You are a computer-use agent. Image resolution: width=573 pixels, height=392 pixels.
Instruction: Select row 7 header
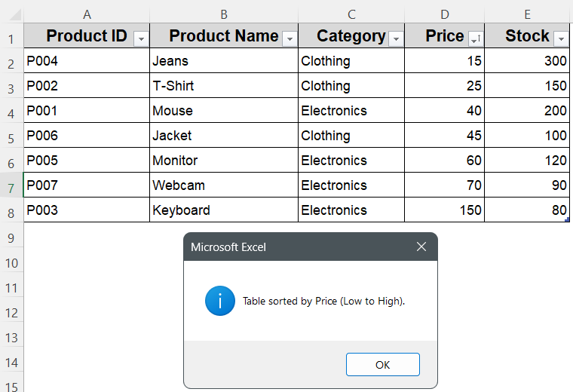click(11, 185)
